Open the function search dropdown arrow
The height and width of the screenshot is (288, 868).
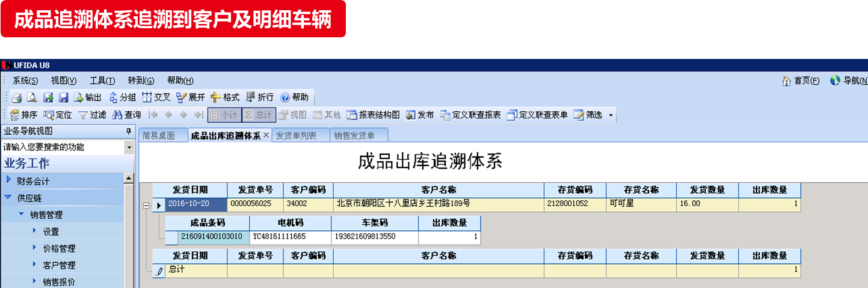(129, 147)
